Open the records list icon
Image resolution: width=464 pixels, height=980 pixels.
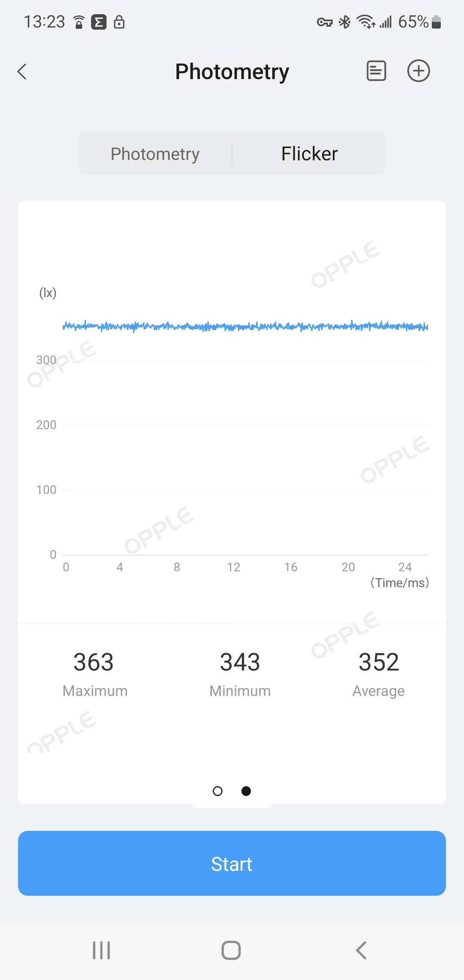pos(376,71)
